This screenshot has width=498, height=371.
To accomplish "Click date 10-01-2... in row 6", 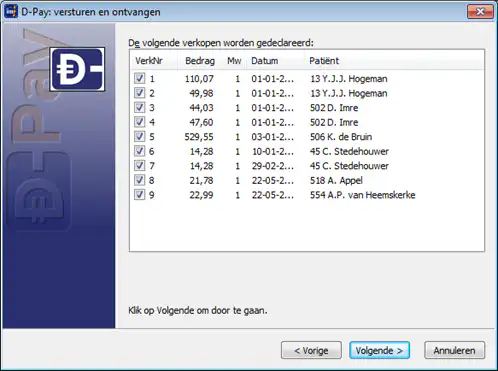I will point(273,151).
